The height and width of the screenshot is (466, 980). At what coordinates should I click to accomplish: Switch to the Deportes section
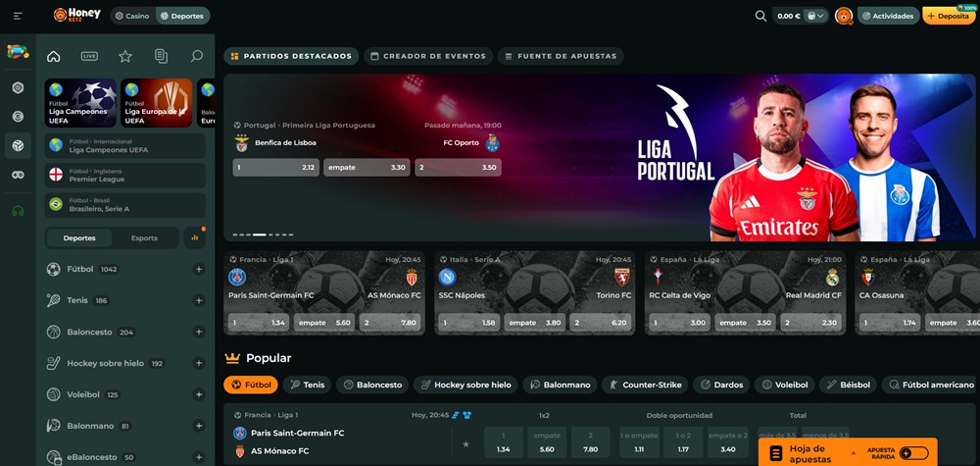tap(182, 16)
